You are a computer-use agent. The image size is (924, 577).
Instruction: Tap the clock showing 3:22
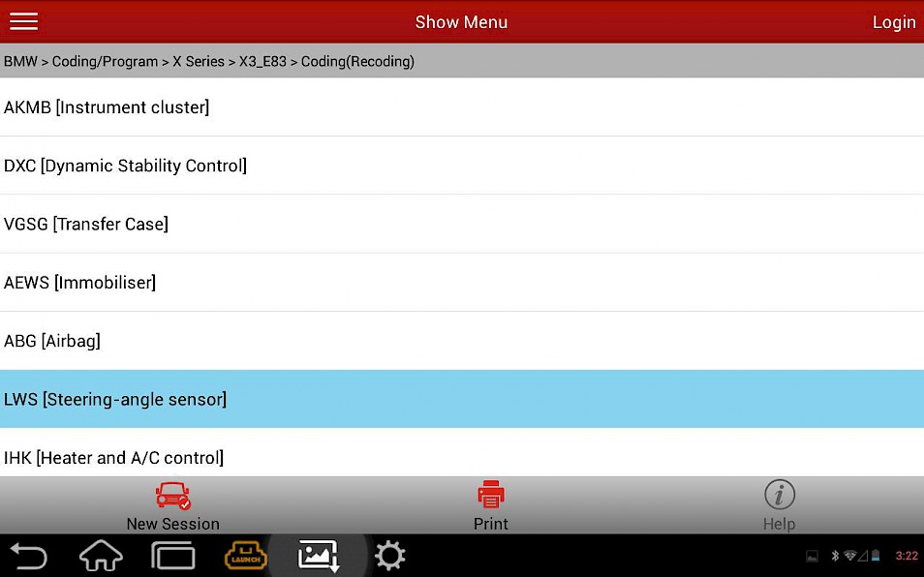(x=907, y=555)
